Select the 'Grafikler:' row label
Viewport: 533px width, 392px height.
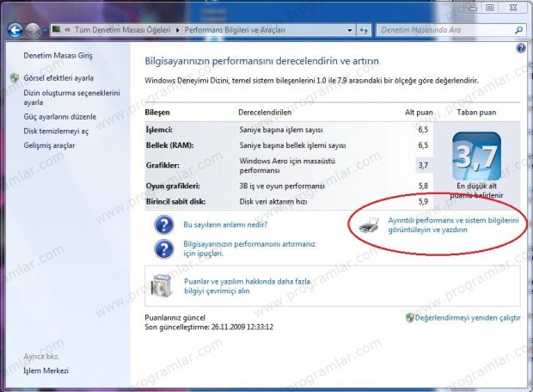point(162,166)
